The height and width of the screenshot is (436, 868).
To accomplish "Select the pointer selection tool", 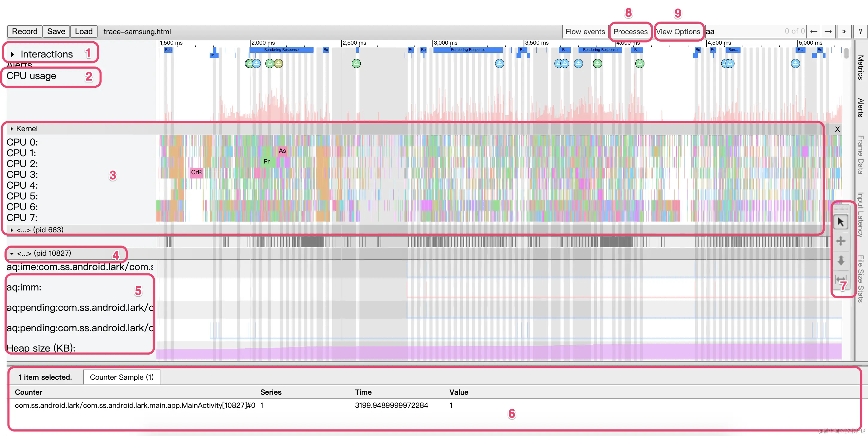I will [x=841, y=222].
